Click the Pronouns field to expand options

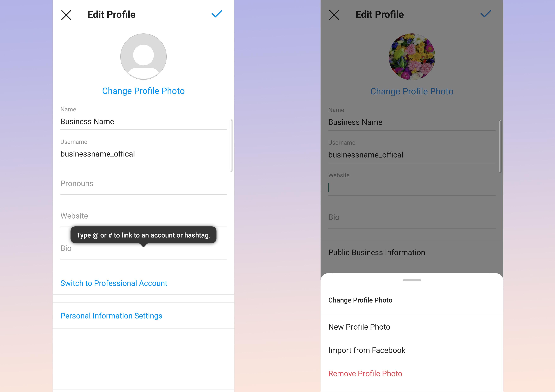pos(143,183)
